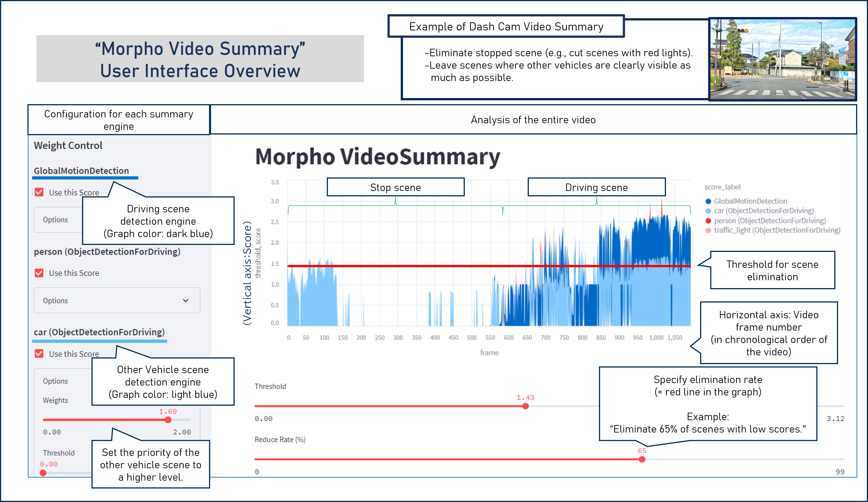Screen dimensions: 868x502
Task: Click the 3.5 tick on score axis
Action: tap(274, 182)
